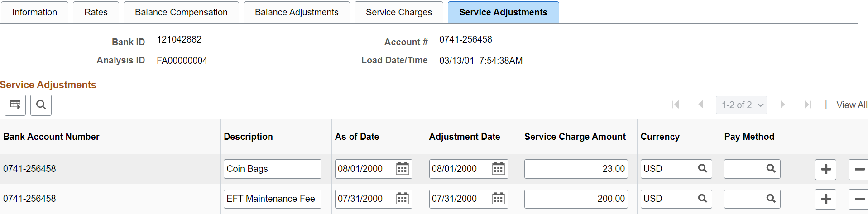Screen dimensions: 868x214
Task: Select the Service Adjustments tab
Action: coord(503,12)
